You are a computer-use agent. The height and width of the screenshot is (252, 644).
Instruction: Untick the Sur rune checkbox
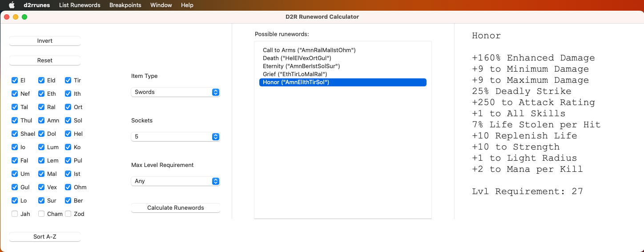tap(41, 201)
